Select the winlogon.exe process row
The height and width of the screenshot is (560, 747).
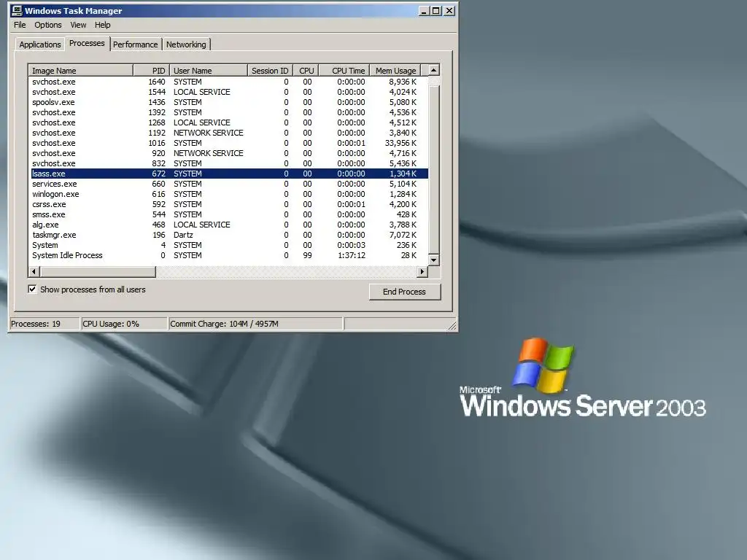click(x=228, y=194)
